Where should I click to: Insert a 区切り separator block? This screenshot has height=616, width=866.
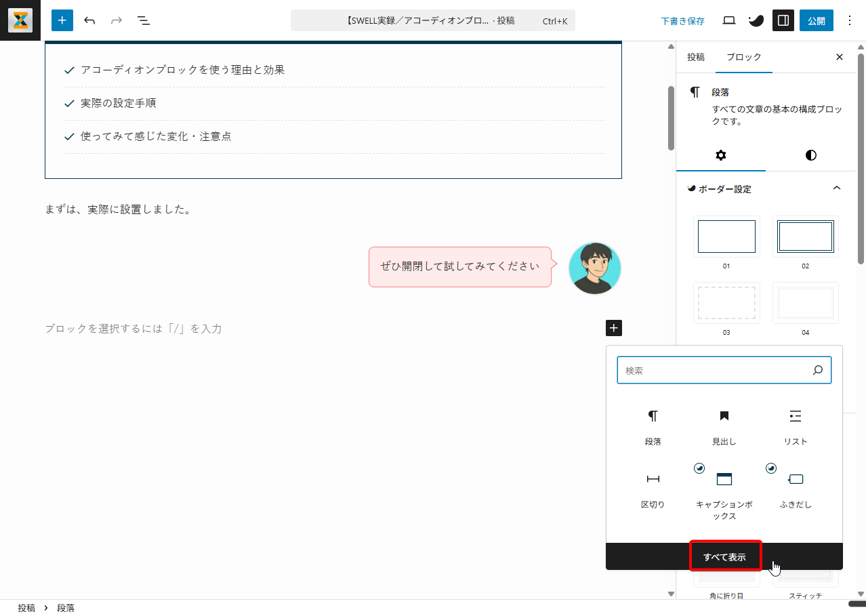653,489
